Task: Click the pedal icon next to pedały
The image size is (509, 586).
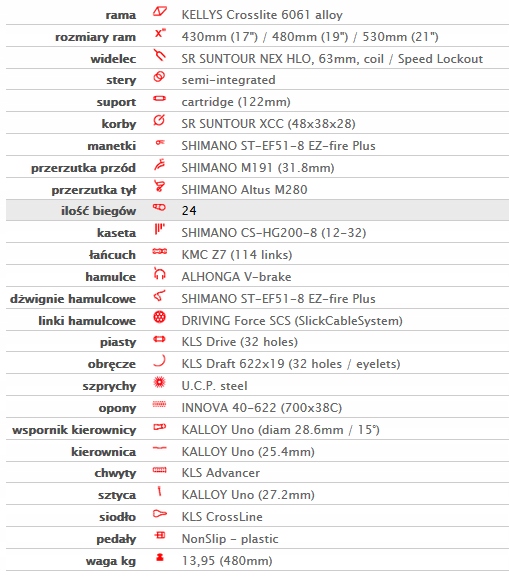Action: (160, 535)
